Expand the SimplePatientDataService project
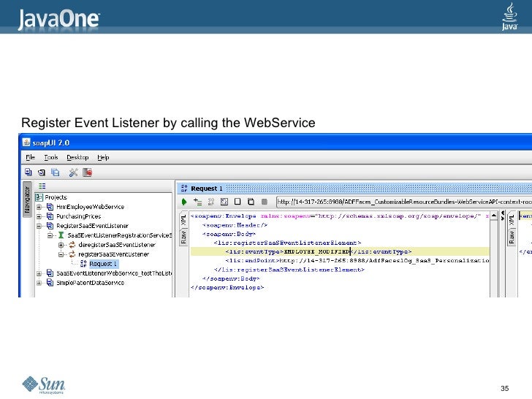This screenshot has width=532, height=399. tap(38, 283)
